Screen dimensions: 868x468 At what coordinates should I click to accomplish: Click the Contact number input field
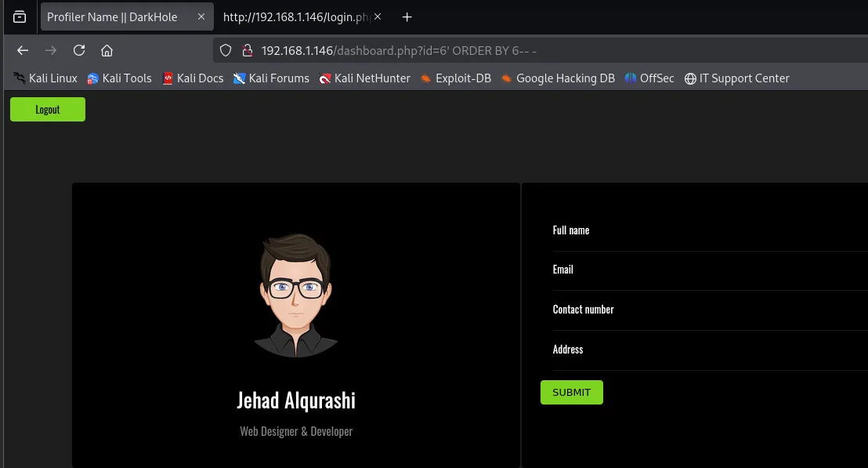[x=711, y=310]
